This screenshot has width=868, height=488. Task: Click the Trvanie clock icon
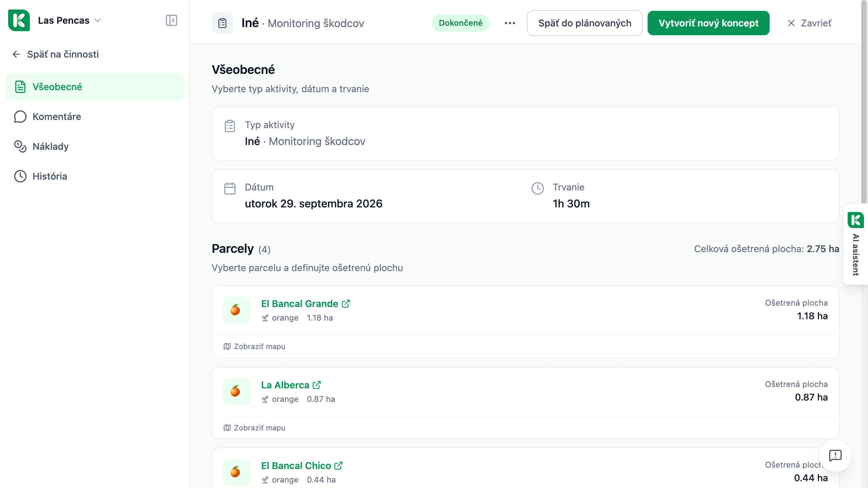click(538, 188)
